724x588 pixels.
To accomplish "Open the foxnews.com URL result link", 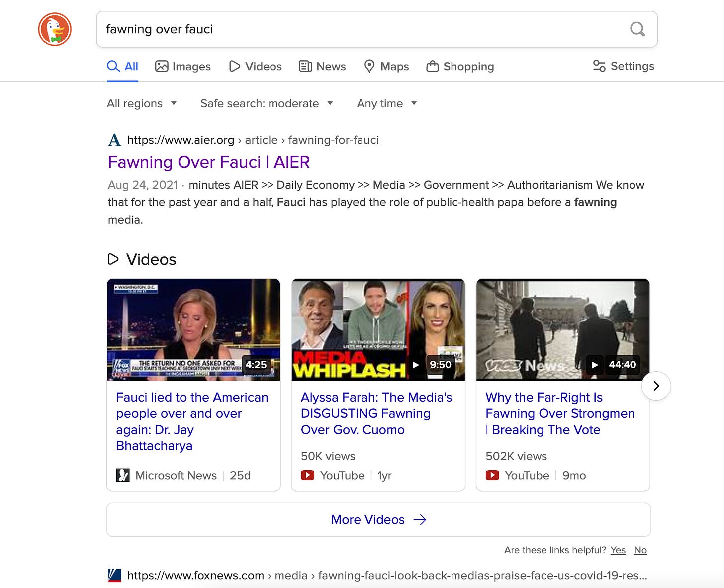I will pyautogui.click(x=387, y=576).
